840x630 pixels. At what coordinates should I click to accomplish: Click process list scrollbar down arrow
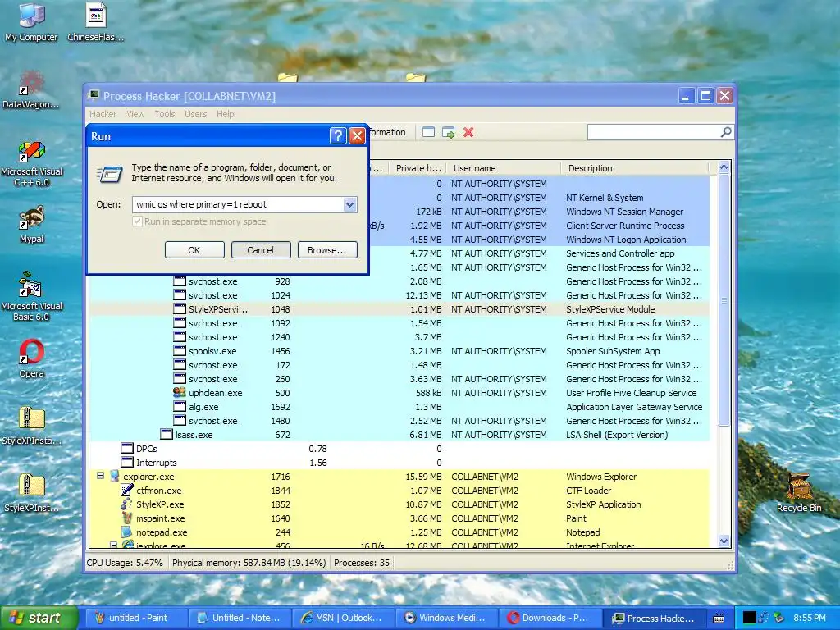pyautogui.click(x=724, y=541)
